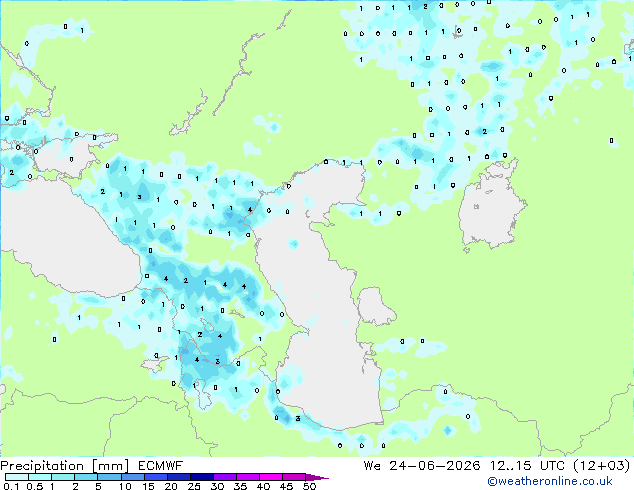Click the "Precipitation [mm]" title text
The image size is (634, 490).
[65, 466]
